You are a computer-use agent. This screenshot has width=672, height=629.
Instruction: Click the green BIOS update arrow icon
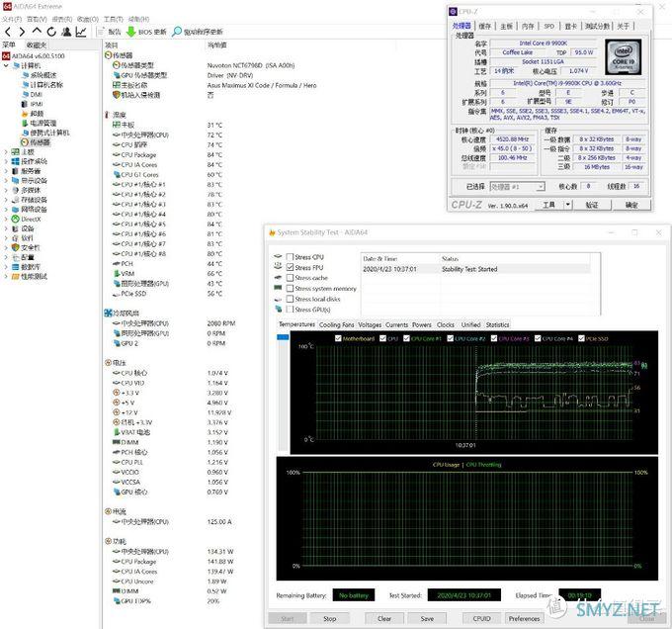(130, 32)
